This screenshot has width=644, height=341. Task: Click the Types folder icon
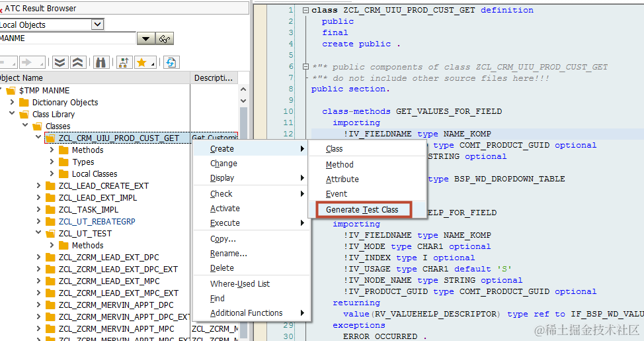click(x=63, y=162)
